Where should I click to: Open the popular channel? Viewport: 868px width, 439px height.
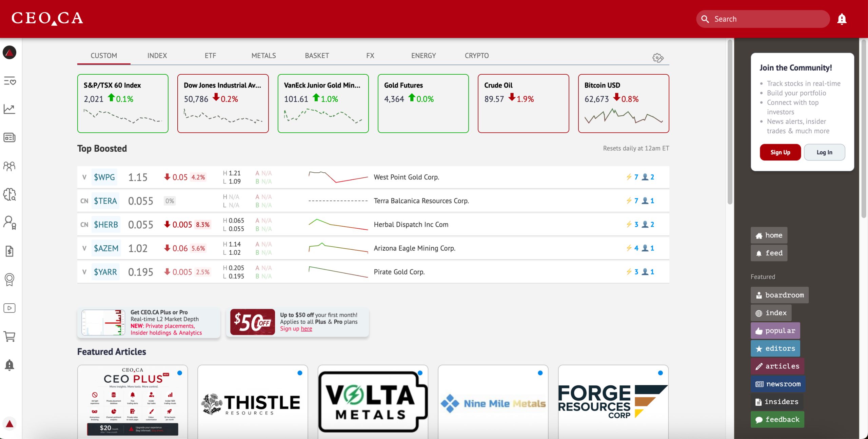[775, 331]
